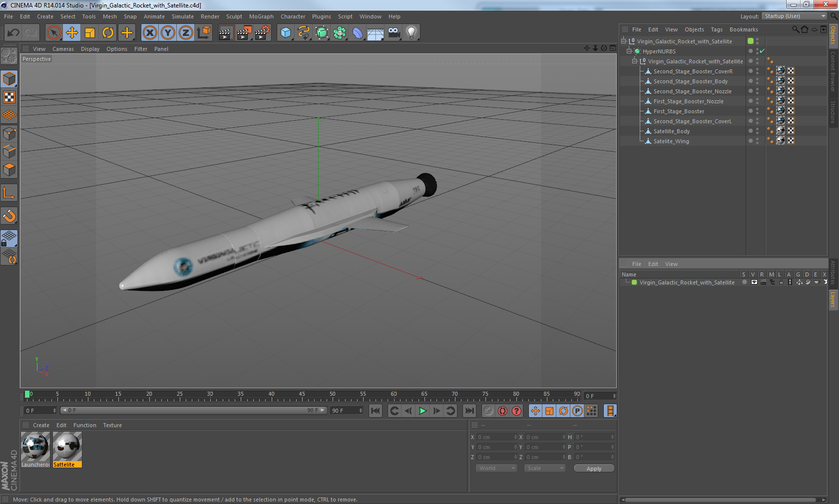Toggle visibility dots for First_Stage_Booster
Viewport: 839px width, 504px height.
point(757,111)
